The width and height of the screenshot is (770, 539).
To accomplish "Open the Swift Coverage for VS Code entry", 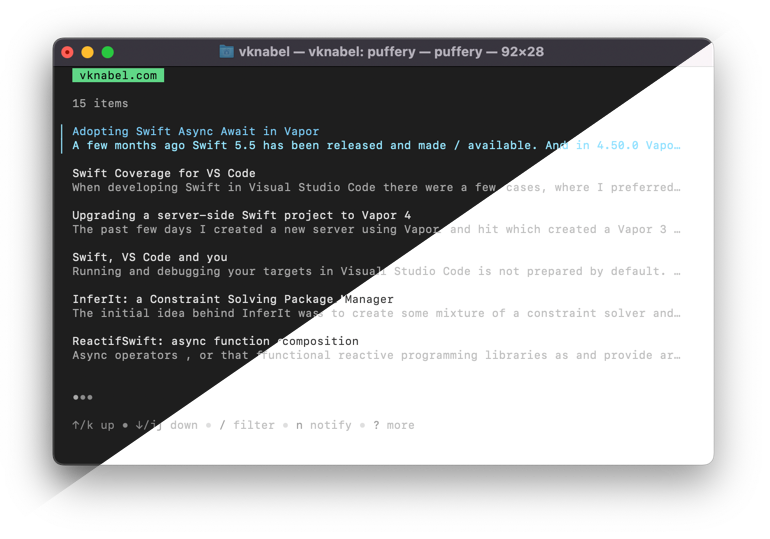I will 164,173.
